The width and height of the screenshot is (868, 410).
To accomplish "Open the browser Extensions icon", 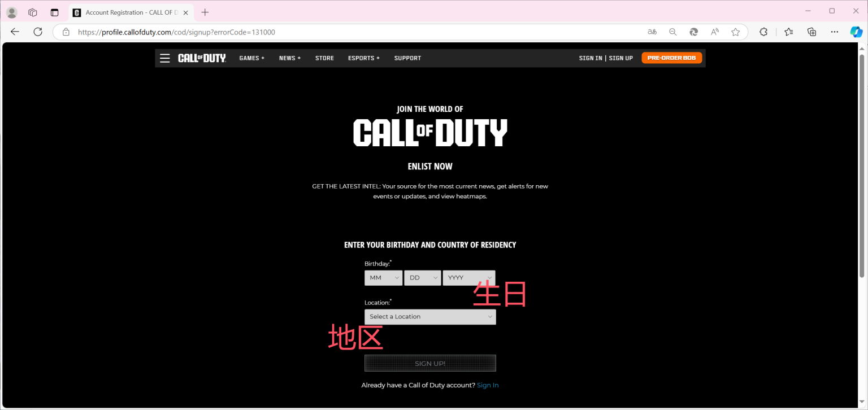I will (x=763, y=32).
